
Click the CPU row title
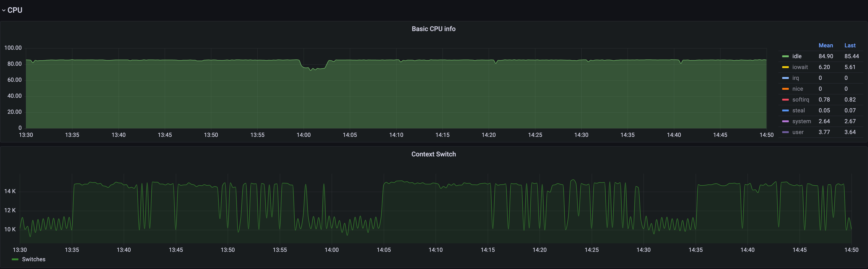(15, 10)
